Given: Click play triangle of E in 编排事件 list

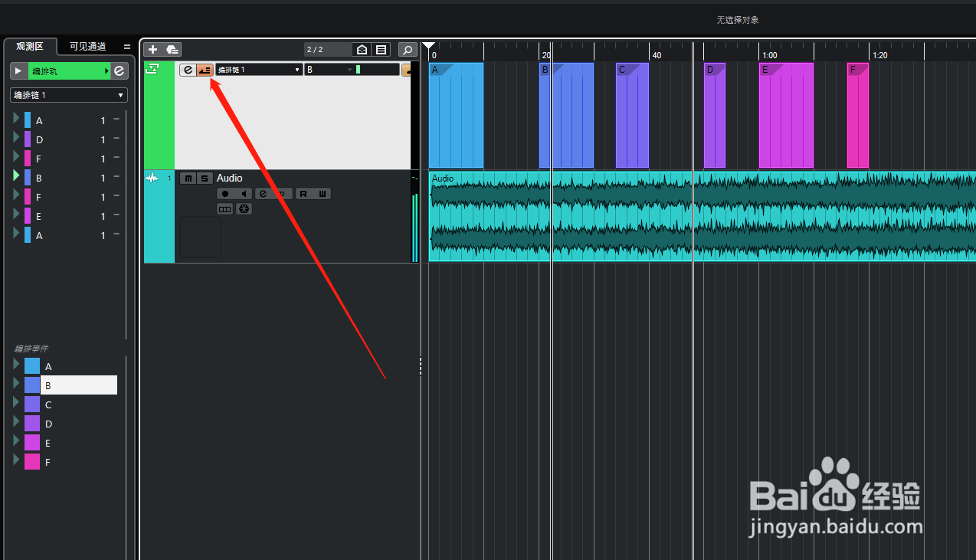Looking at the screenshot, I should (16, 440).
